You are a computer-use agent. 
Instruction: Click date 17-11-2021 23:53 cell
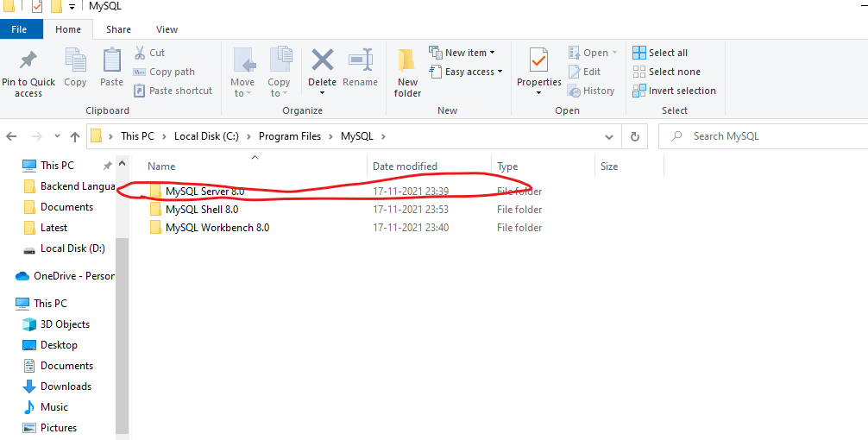(x=410, y=210)
